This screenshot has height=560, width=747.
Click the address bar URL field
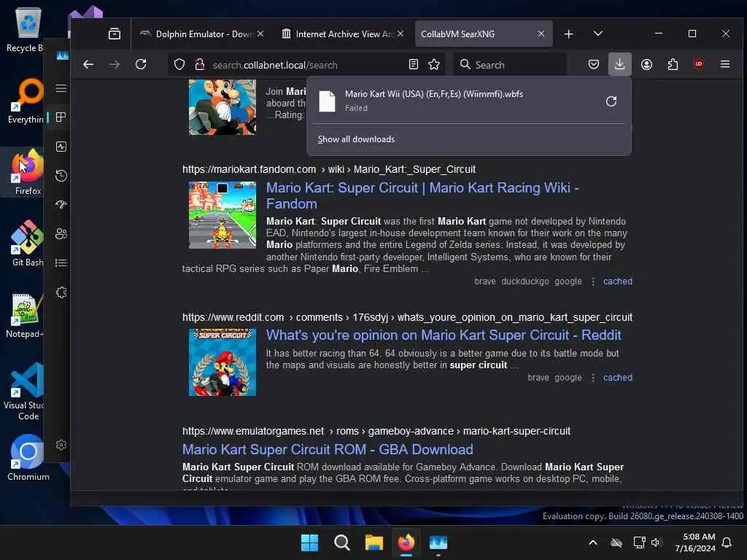[306, 65]
